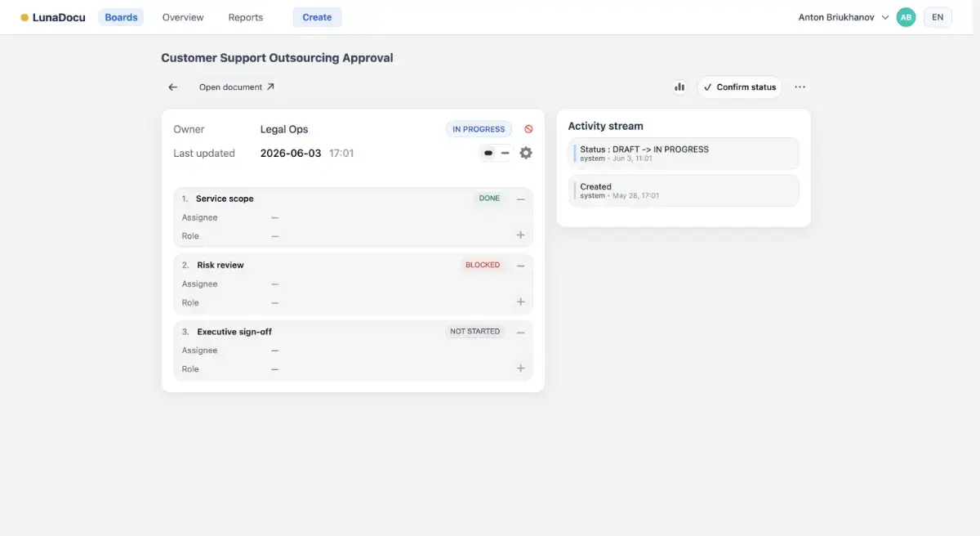The width and height of the screenshot is (980, 536).
Task: Open the DRAFT -> IN PROGRESS activity entry
Action: pyautogui.click(x=684, y=154)
